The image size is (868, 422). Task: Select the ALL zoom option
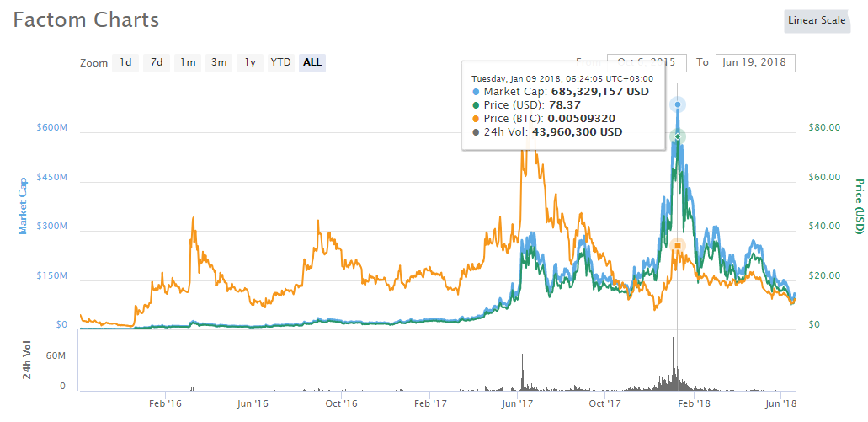click(312, 62)
